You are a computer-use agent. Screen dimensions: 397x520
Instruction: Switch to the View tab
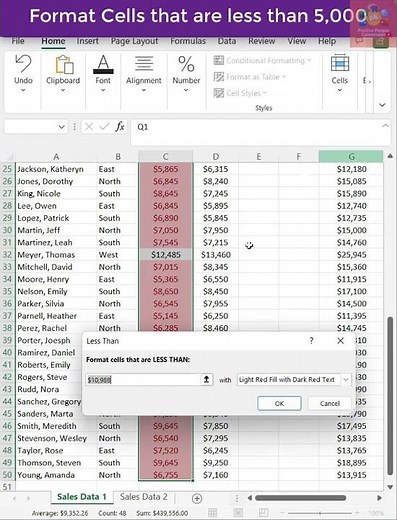tap(297, 41)
